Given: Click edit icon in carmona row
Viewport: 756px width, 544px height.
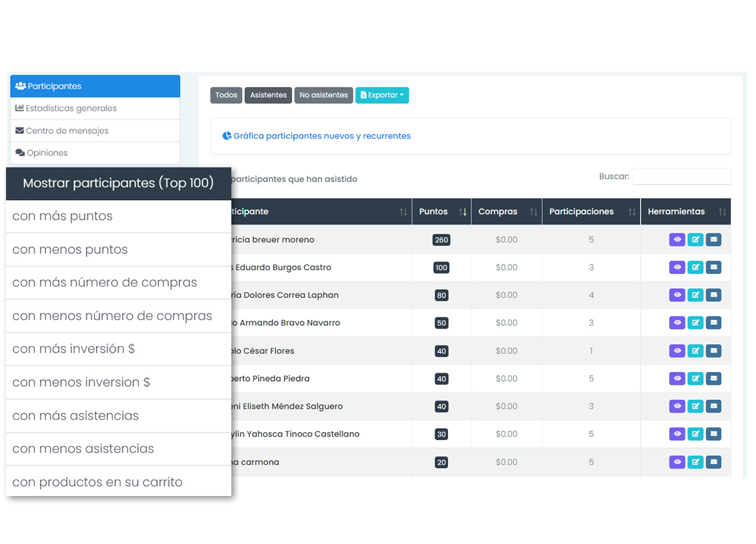Looking at the screenshot, I should tap(695, 462).
